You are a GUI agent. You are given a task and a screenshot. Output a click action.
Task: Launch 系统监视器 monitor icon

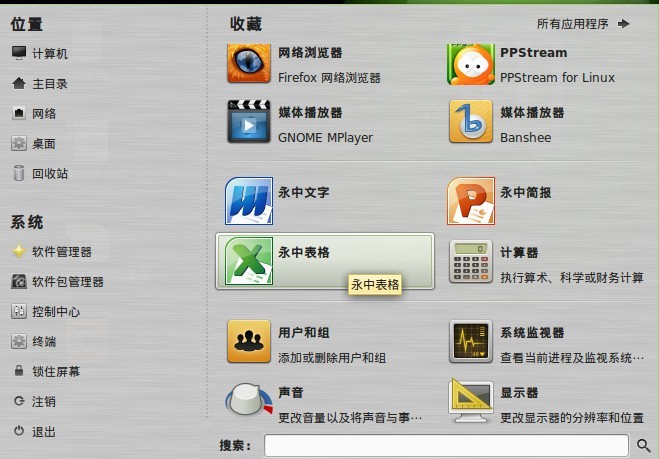471,341
